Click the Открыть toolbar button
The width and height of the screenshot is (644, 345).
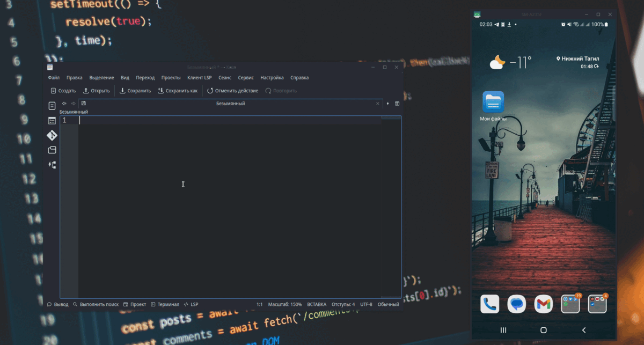97,91
